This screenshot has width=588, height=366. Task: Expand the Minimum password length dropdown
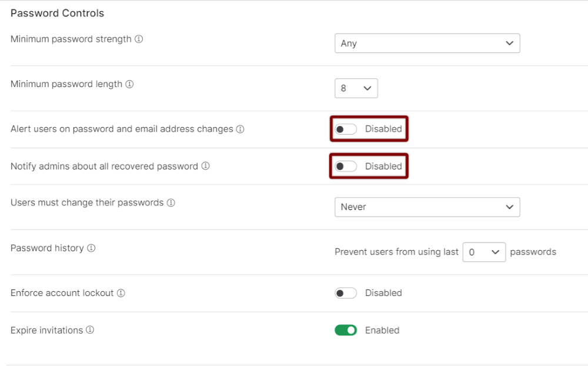356,88
